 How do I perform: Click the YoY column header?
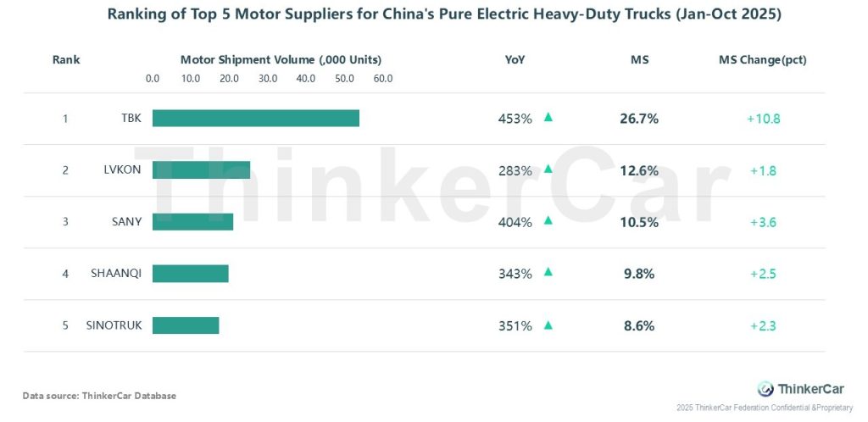pyautogui.click(x=515, y=60)
